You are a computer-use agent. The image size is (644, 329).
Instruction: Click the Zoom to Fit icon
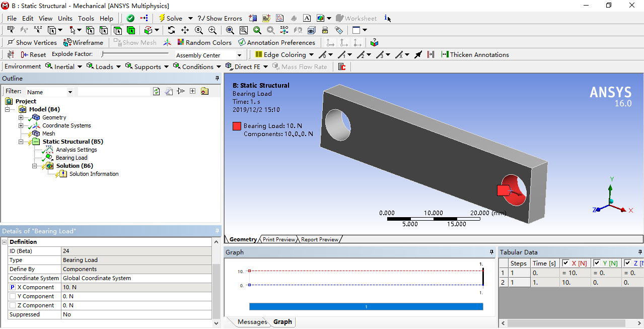click(230, 30)
